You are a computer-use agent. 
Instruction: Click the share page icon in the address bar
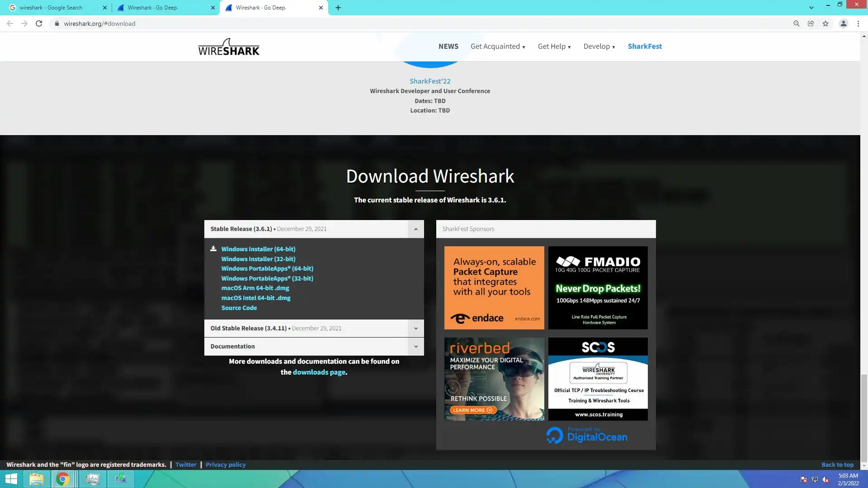pos(811,23)
